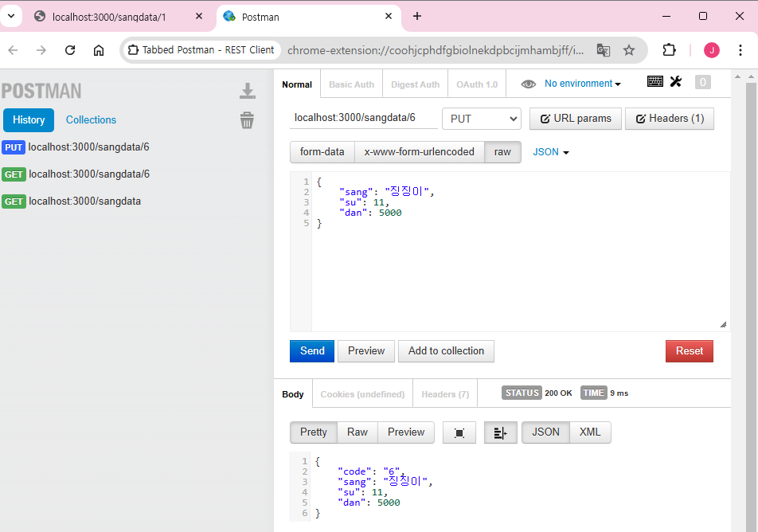Click the trash icon to clear history
758x532 pixels.
[x=247, y=120]
